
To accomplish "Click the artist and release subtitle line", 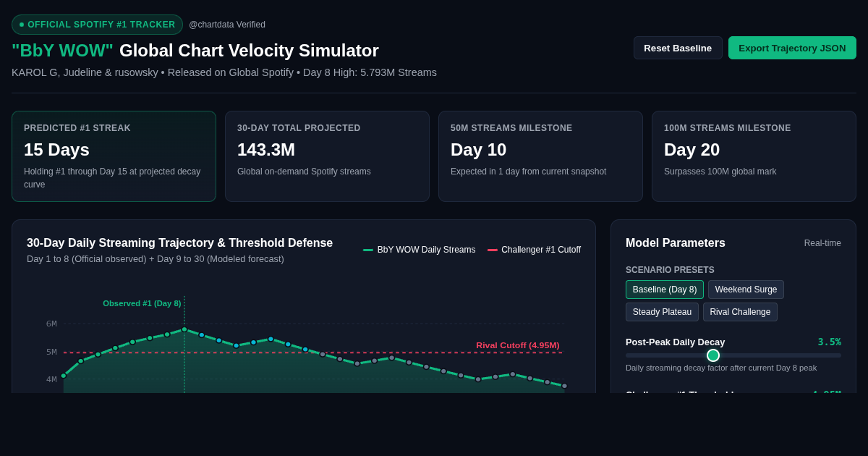I will point(224,72).
